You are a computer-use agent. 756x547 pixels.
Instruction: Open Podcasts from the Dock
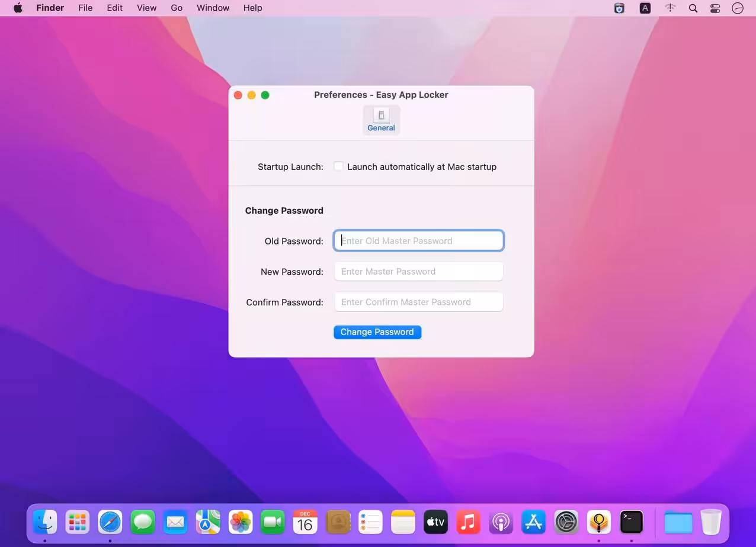click(x=501, y=522)
